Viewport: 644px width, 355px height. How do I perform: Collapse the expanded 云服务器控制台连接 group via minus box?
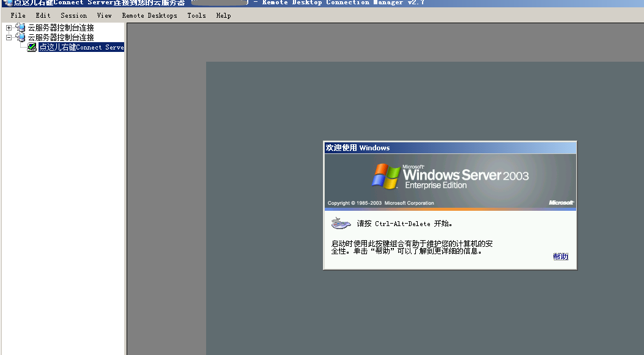click(x=9, y=37)
